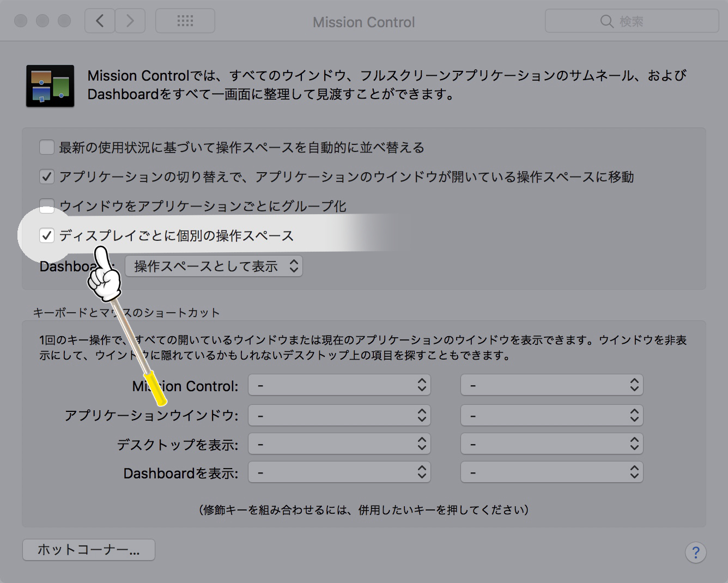Open second アプリケーションウインドウ shortcut dropdown
Screen dimensions: 728x583
[x=552, y=415]
